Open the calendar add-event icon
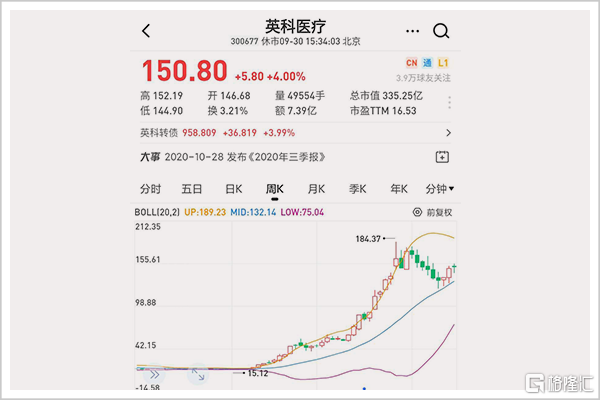 [442, 157]
